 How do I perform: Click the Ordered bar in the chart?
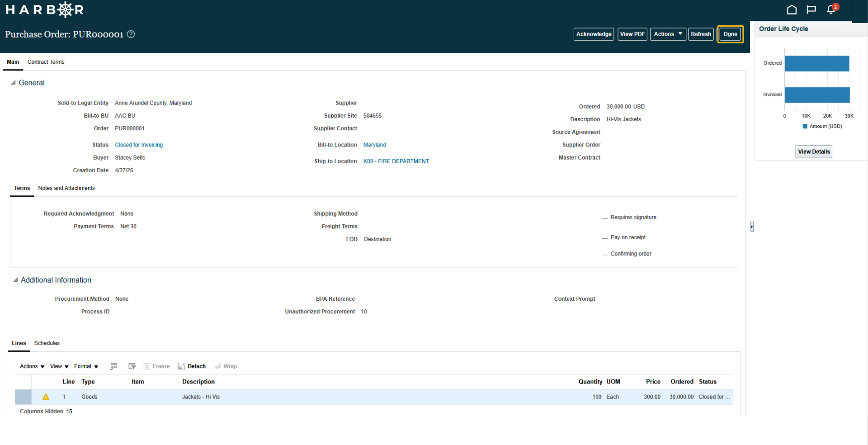click(817, 63)
